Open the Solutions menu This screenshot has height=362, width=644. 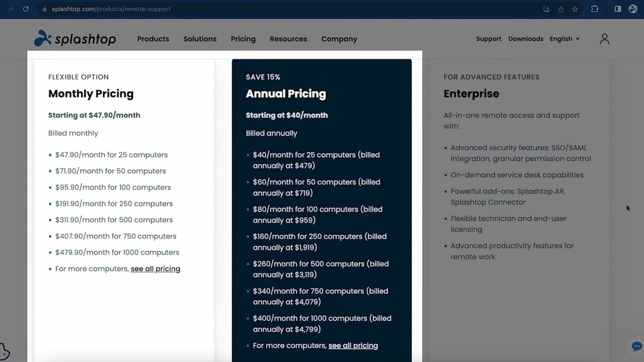(200, 39)
